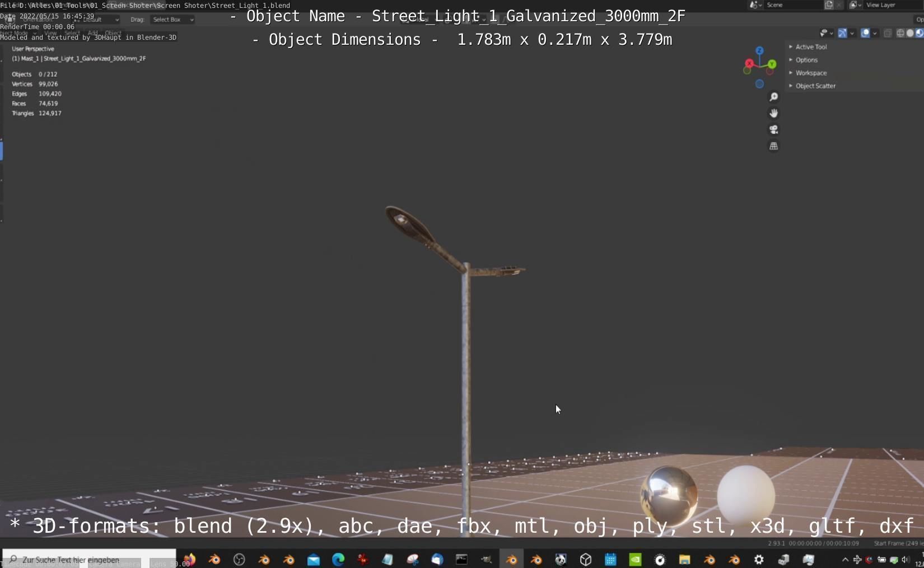Click the active Blender taskbar icon

[x=511, y=559]
